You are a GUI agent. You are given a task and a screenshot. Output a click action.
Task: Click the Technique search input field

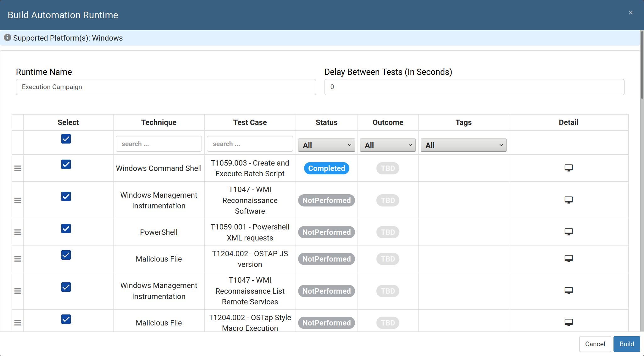[158, 144]
